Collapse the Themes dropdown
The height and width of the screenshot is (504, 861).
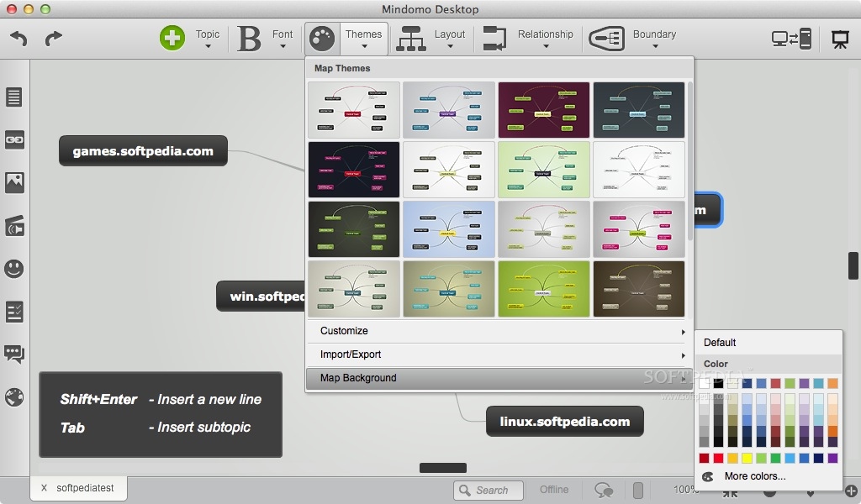pos(364,46)
